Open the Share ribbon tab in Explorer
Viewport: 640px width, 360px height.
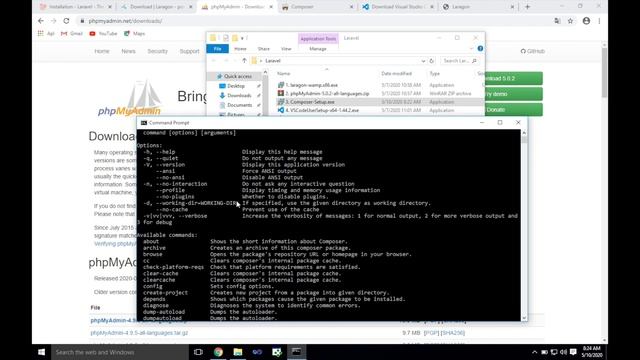264,49
